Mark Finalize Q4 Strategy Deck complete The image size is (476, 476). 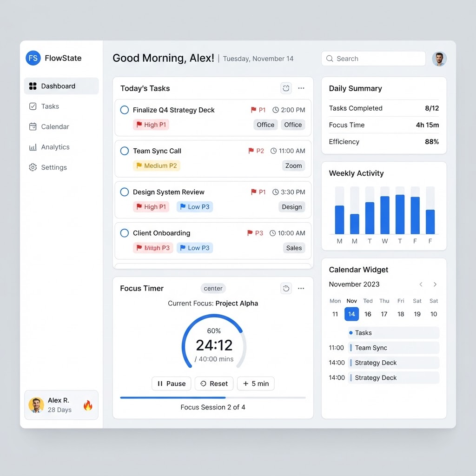click(125, 110)
